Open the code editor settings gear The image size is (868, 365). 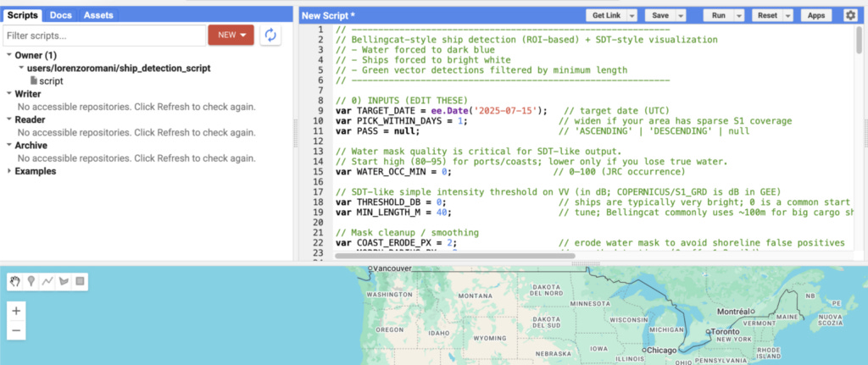(x=850, y=15)
